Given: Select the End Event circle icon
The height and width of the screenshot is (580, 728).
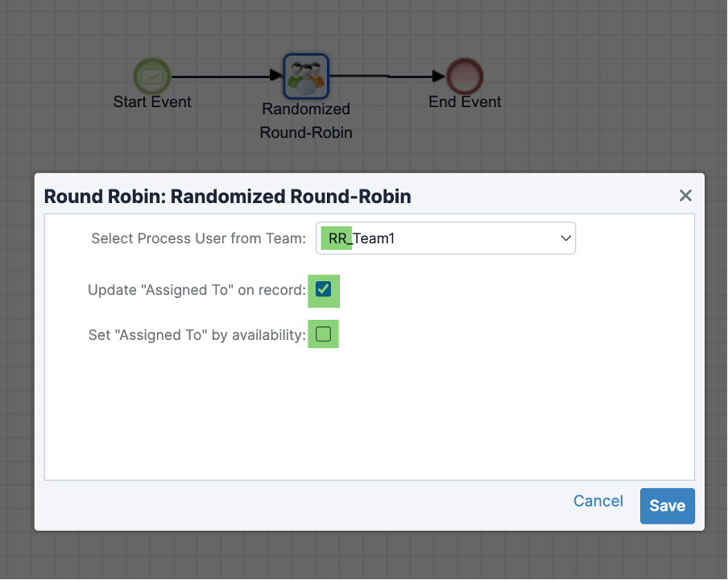Looking at the screenshot, I should pos(465,77).
